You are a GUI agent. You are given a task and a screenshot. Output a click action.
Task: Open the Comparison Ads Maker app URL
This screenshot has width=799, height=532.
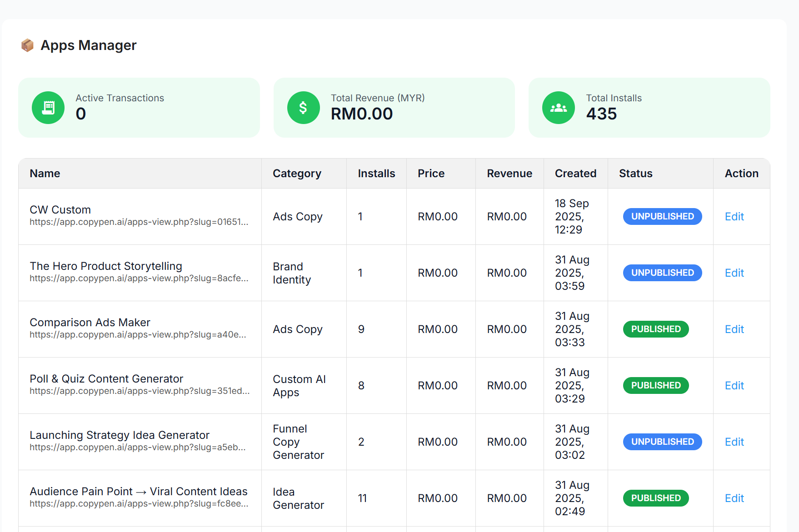(138, 335)
